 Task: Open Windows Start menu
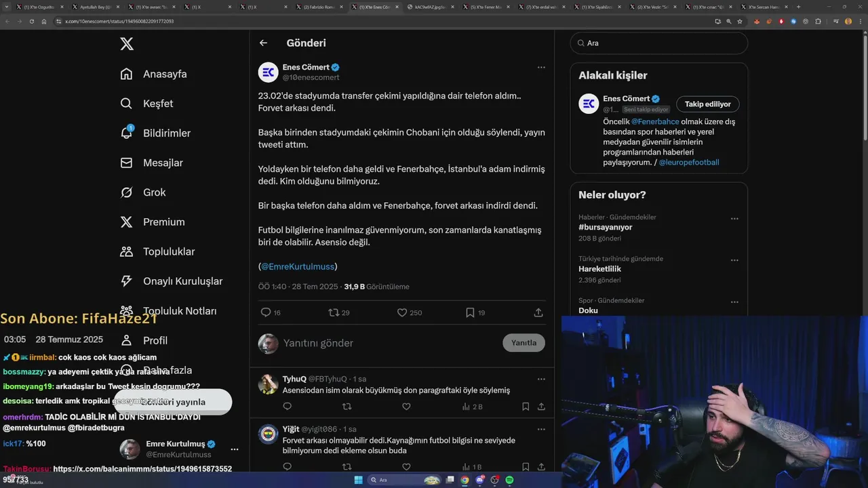[358, 480]
